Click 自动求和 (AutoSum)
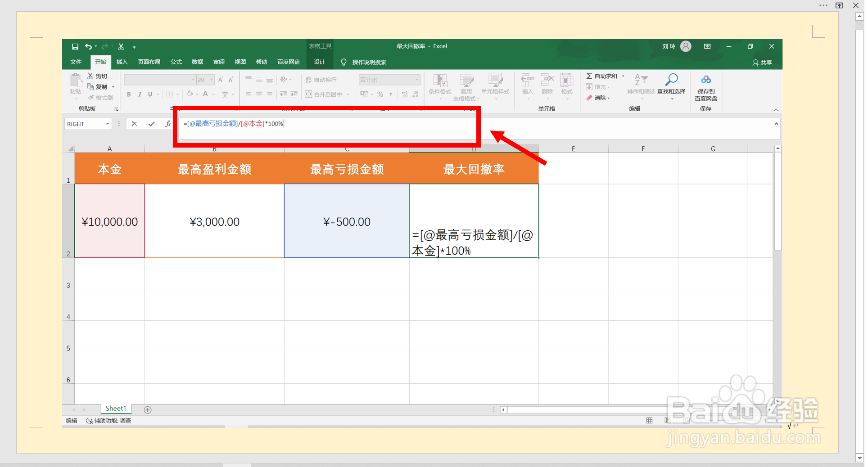The image size is (868, 467). pyautogui.click(x=602, y=76)
